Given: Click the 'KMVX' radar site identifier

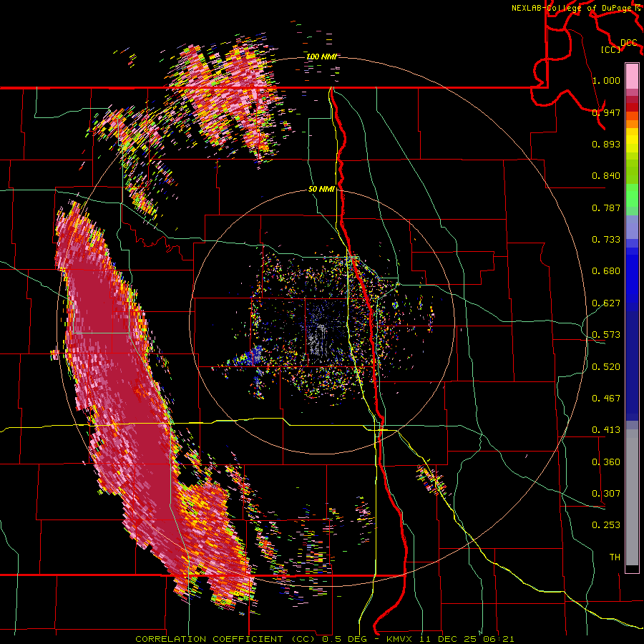Looking at the screenshot, I should click(401, 639).
